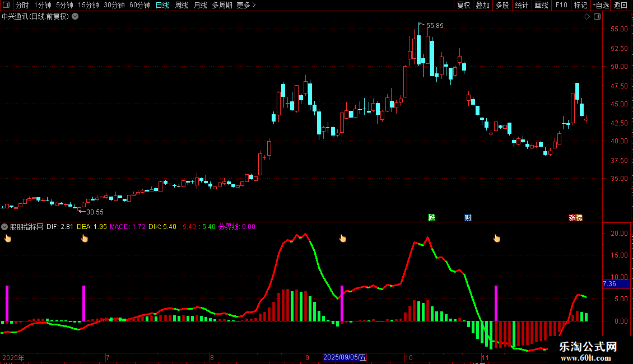Screen dimensions: 633x364
Task: Click the panel layout icon at top-left
Action: click(6, 5)
